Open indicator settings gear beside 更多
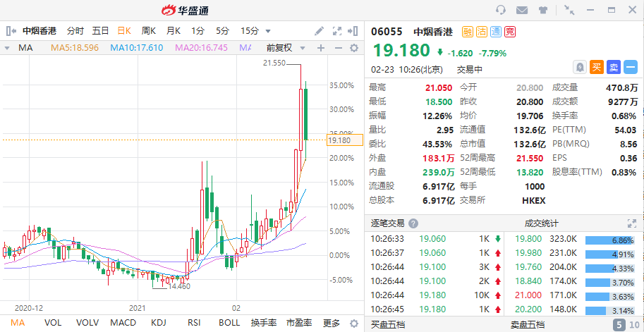644x332 pixels. (353, 323)
